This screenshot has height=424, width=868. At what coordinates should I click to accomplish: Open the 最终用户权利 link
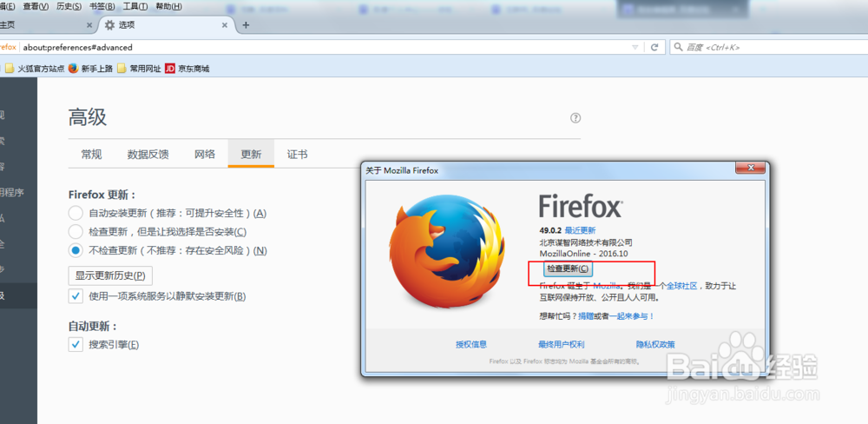tap(561, 345)
